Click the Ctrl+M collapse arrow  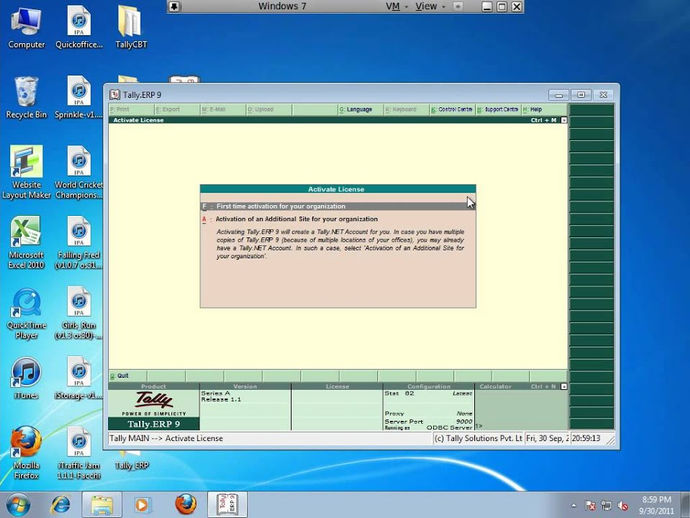click(564, 120)
